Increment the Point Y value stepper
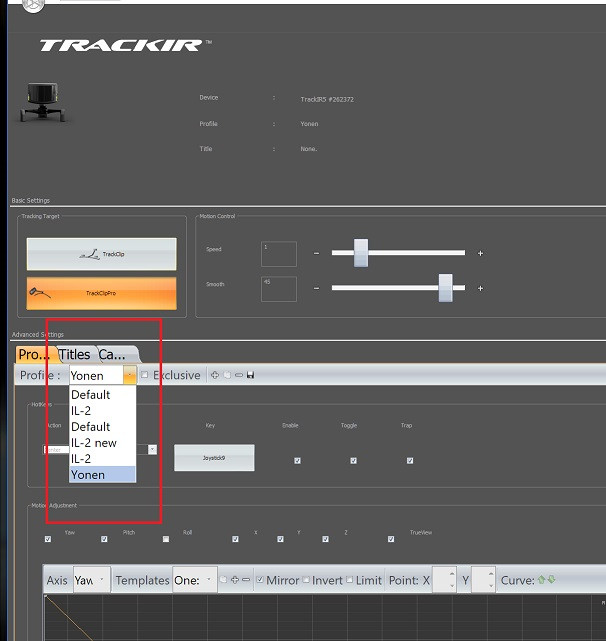The height and width of the screenshot is (641, 606). pyautogui.click(x=491, y=574)
